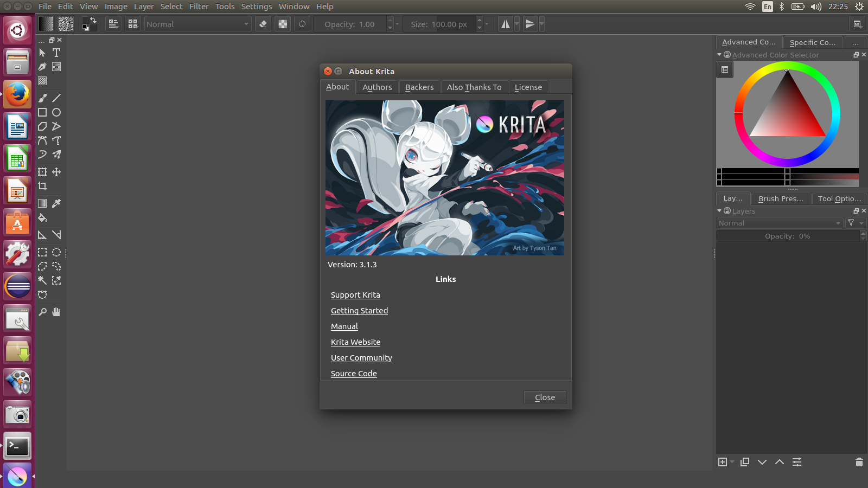Image resolution: width=868 pixels, height=488 pixels.
Task: Switch to the Authors tab
Action: coord(376,87)
